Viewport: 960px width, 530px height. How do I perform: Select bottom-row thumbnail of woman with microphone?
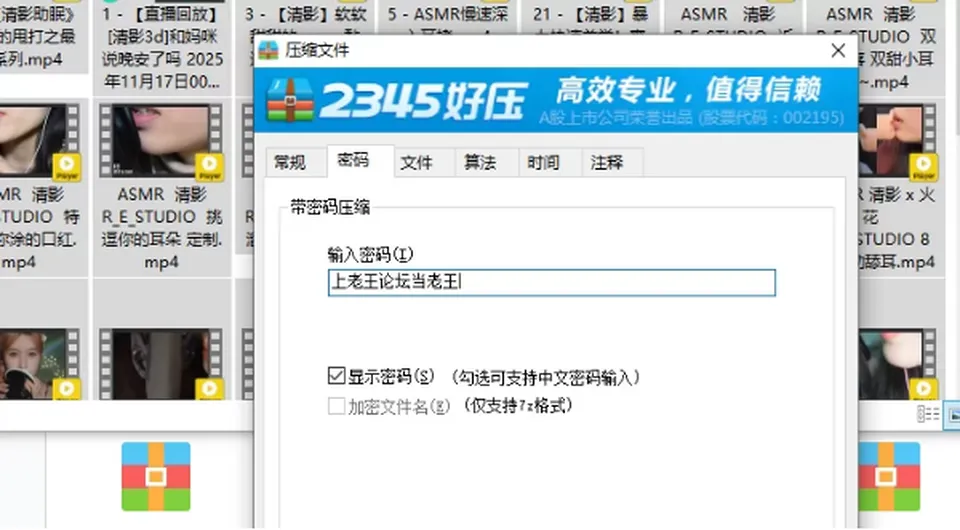tap(39, 364)
